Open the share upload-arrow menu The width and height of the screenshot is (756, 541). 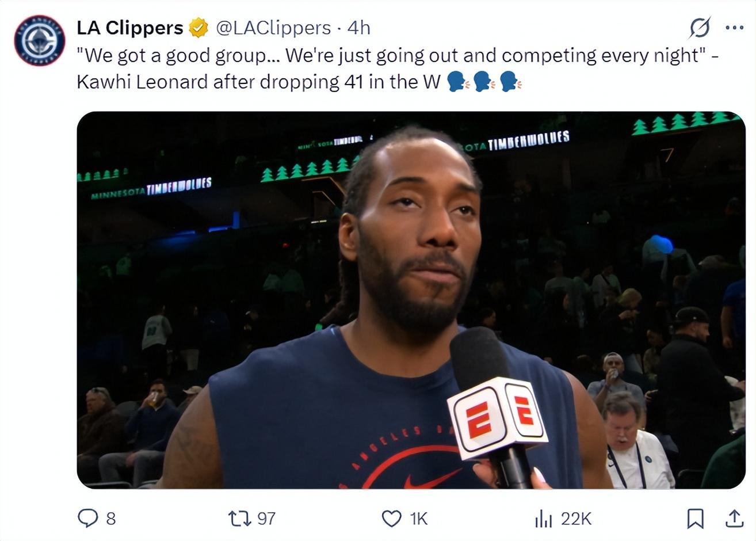pyautogui.click(x=734, y=519)
